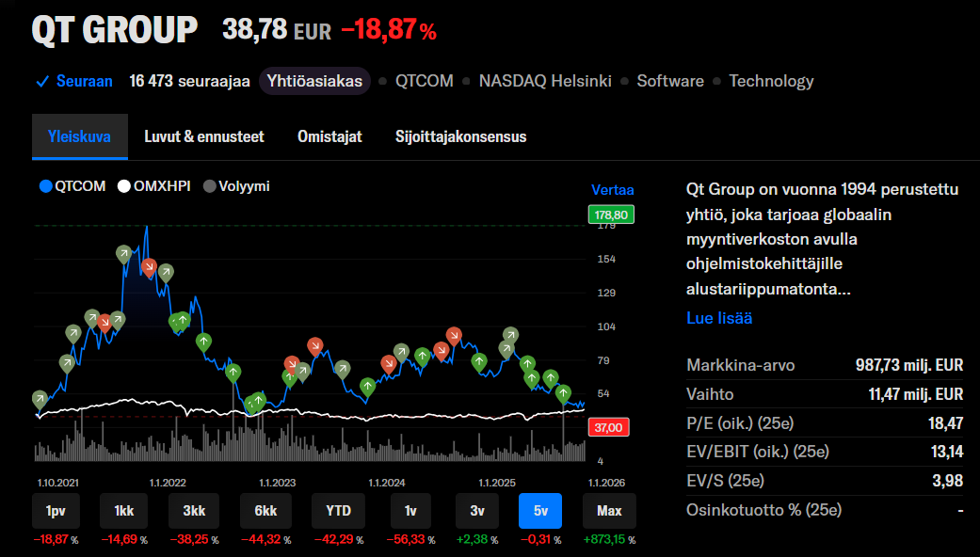
Task: Click the green 178,80 high price label
Action: (x=610, y=215)
